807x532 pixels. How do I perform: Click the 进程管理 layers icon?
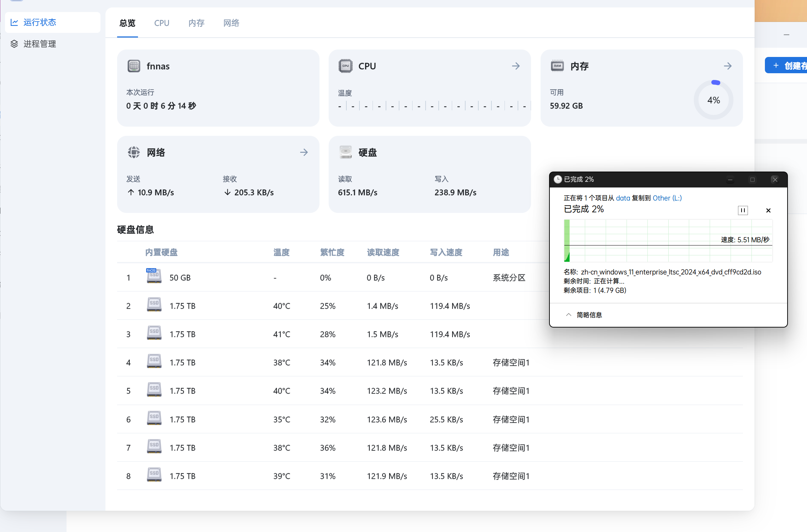coord(14,44)
